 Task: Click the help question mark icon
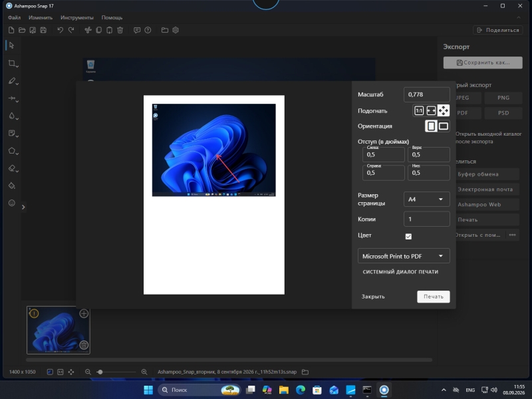(x=148, y=30)
